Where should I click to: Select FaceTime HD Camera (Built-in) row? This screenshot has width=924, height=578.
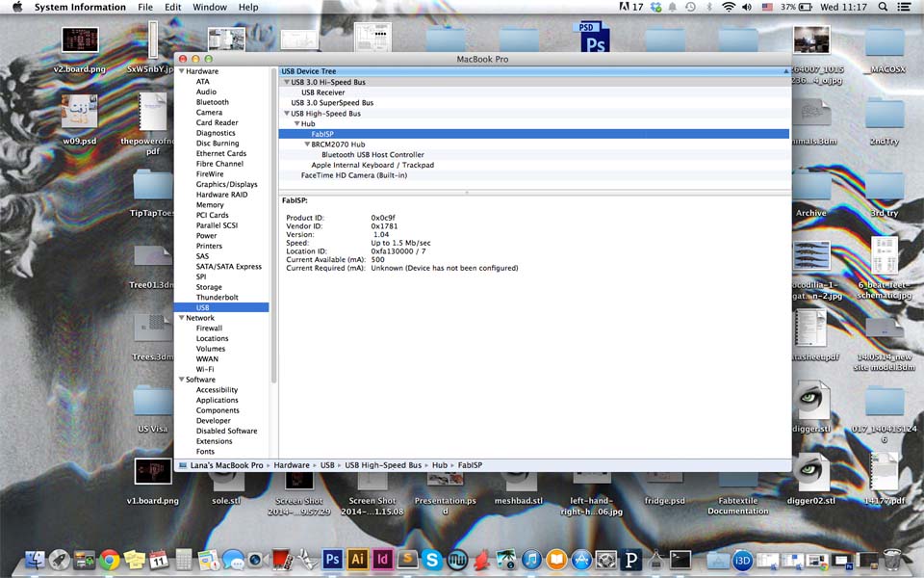pos(534,175)
